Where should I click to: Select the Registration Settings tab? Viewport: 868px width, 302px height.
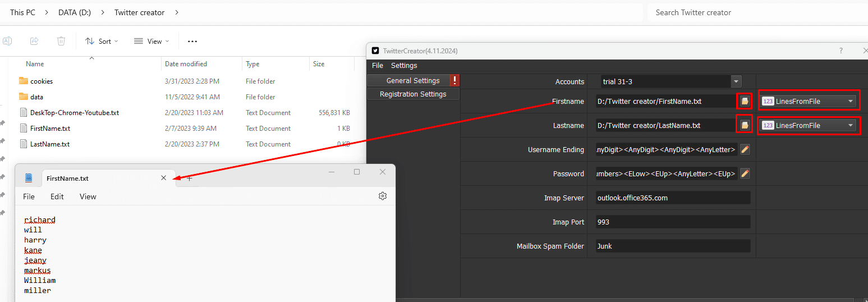[413, 94]
